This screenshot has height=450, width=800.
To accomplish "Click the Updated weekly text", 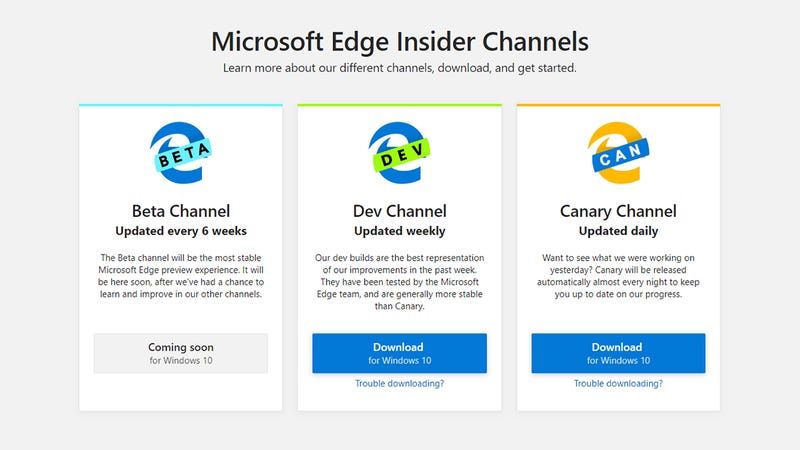I will click(399, 231).
